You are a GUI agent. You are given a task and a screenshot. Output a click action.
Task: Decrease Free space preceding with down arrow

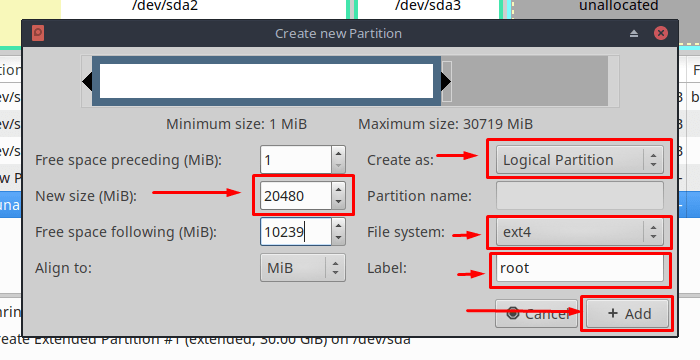(338, 166)
